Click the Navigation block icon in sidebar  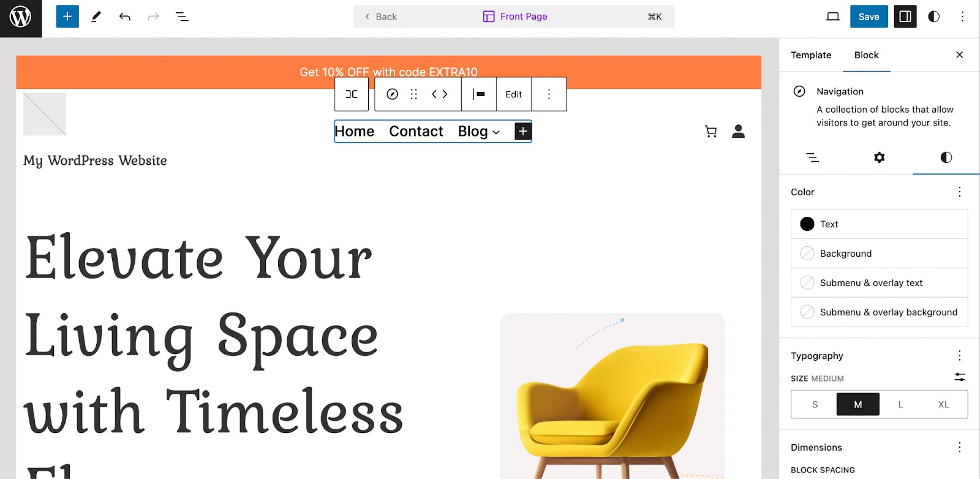799,91
